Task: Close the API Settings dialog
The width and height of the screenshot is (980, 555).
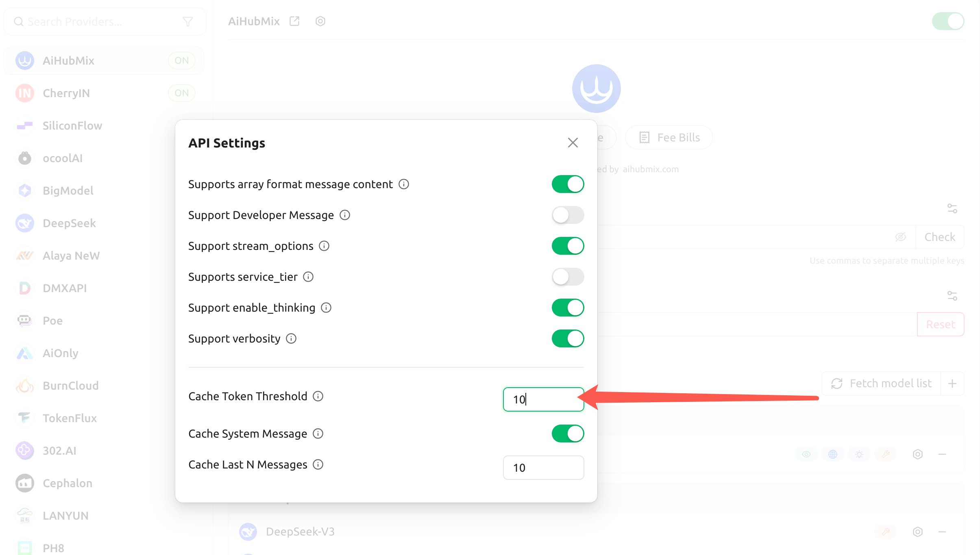Action: 573,143
